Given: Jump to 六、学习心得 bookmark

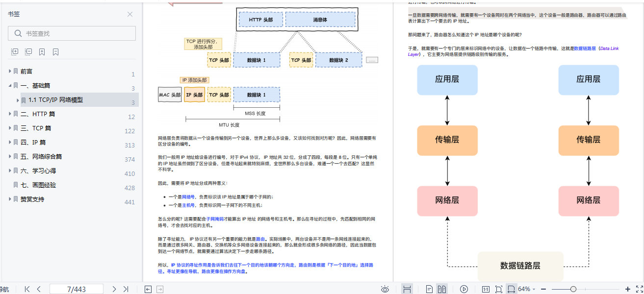Looking at the screenshot, I should click(38, 171).
